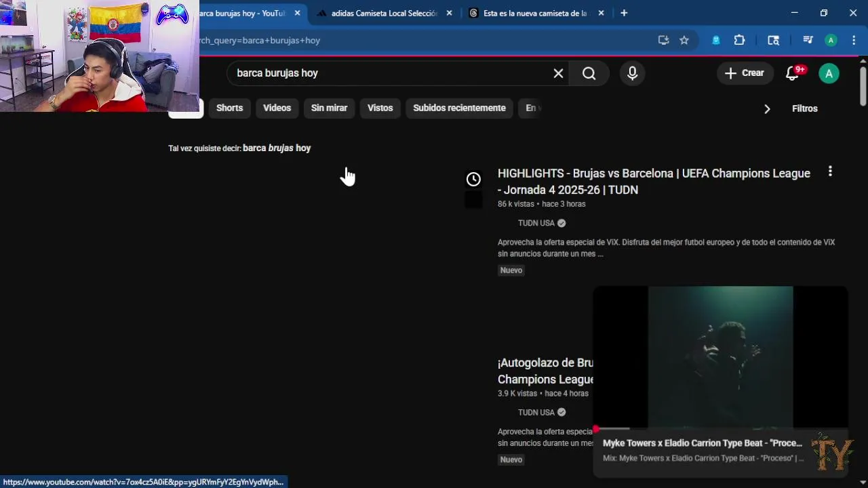868x488 pixels.
Task: Click the '86 k vistas' metadata text
Action: tap(516, 204)
